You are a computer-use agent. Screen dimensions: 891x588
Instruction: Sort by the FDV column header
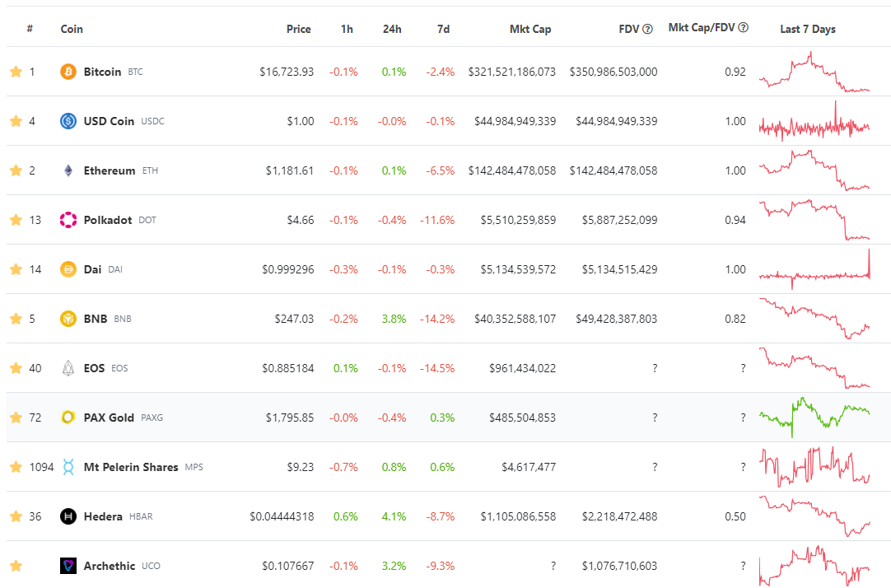(x=629, y=29)
